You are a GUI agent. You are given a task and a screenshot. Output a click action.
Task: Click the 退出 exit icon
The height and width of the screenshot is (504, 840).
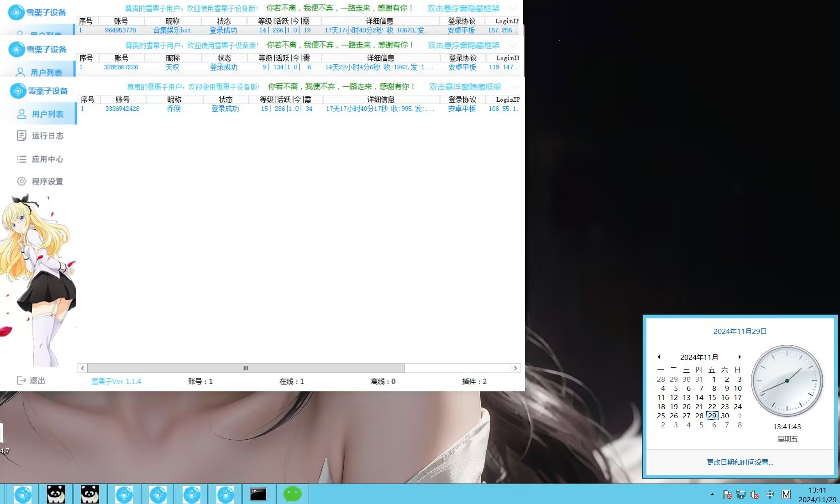[x=21, y=380]
